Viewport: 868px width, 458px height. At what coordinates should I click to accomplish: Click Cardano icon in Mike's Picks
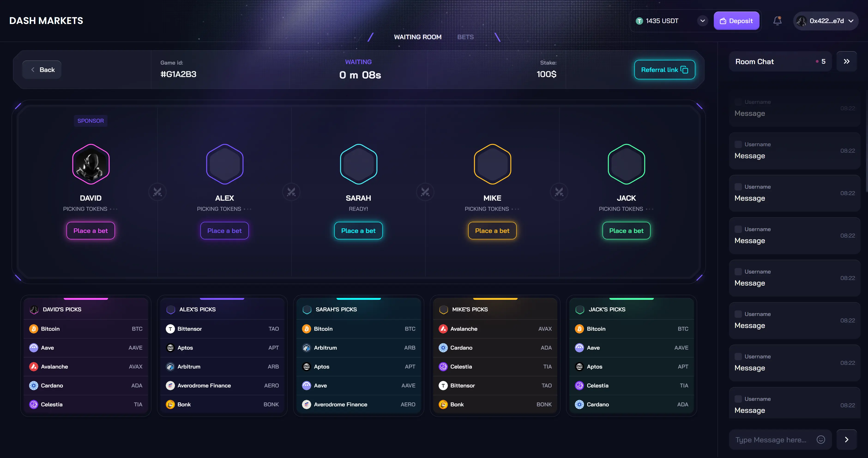click(443, 348)
